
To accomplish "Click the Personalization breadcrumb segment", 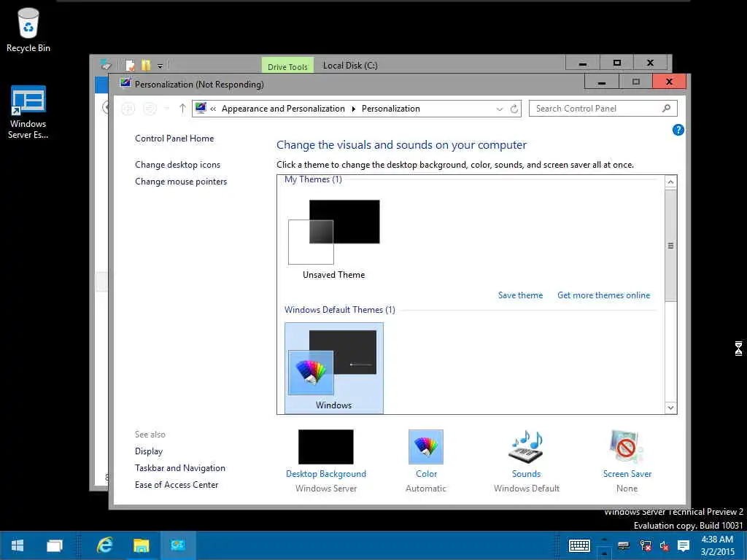I will [x=391, y=109].
